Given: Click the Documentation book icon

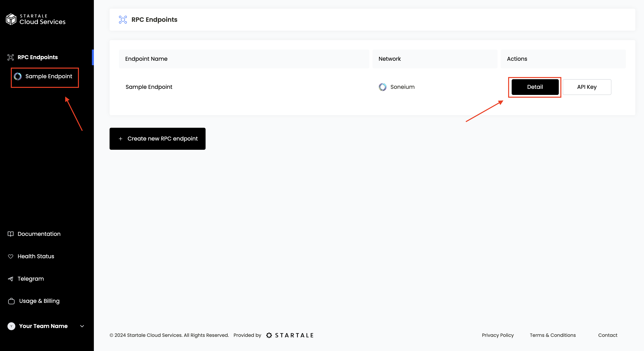Looking at the screenshot, I should pyautogui.click(x=10, y=234).
